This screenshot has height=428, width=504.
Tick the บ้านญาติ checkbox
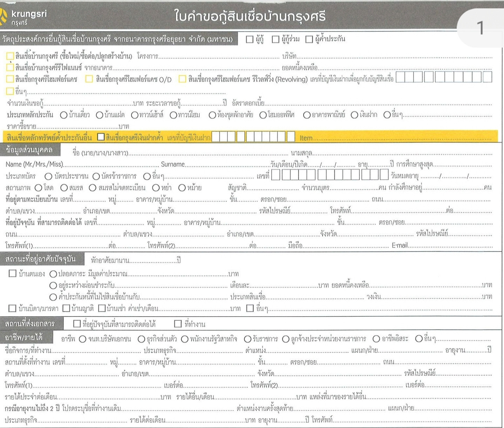coord(66,308)
